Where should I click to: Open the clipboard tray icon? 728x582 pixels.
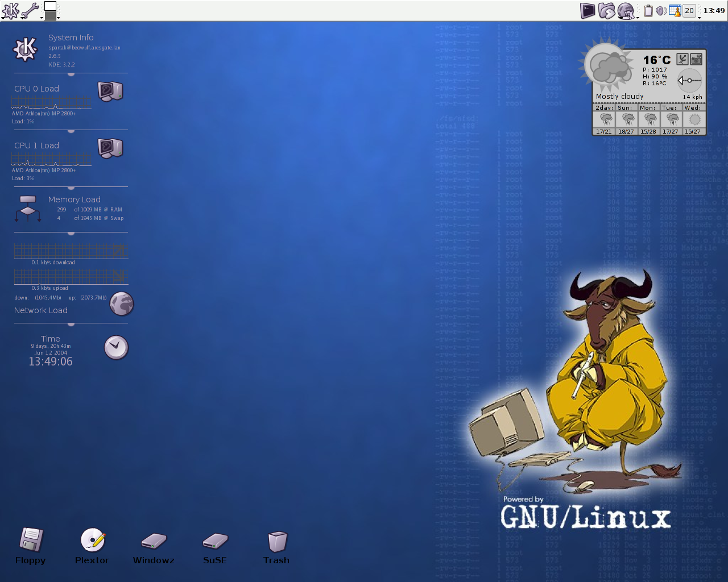click(648, 10)
